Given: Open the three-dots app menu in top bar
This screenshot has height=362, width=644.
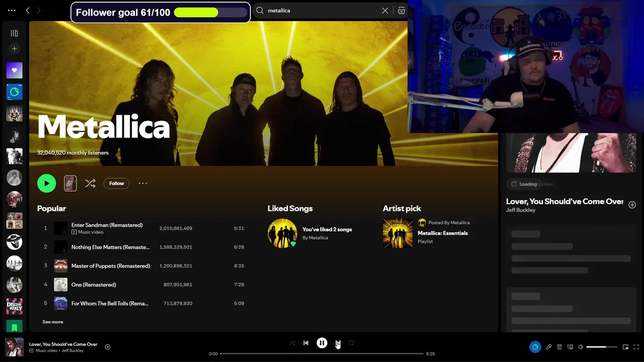Looking at the screenshot, I should [12, 10].
